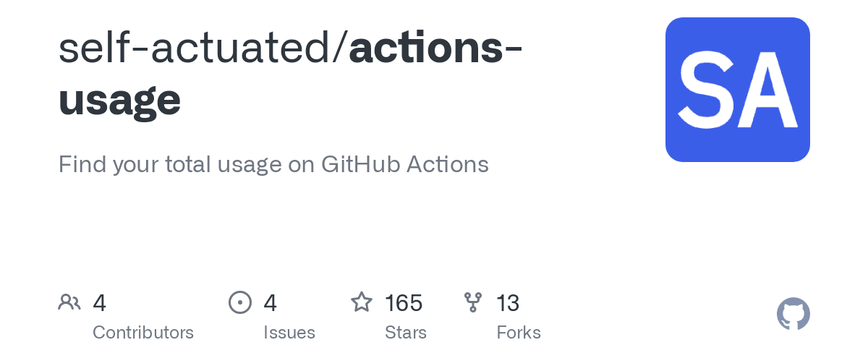The width and height of the screenshot is (868, 353).
Task: Open the Issues label
Action: click(x=289, y=333)
